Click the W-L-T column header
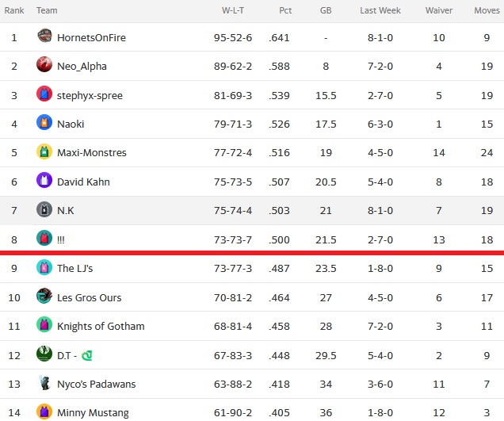Image resolution: width=504 pixels, height=421 pixels. (233, 10)
